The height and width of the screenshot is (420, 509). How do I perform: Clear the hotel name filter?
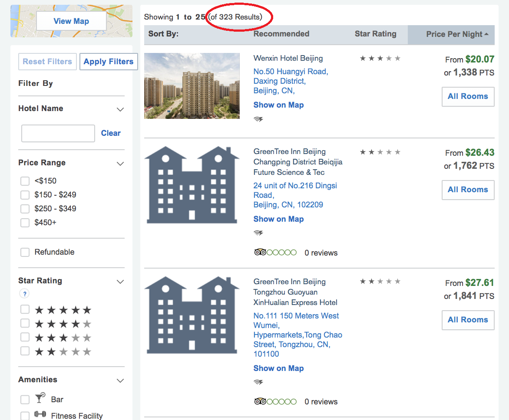click(111, 133)
